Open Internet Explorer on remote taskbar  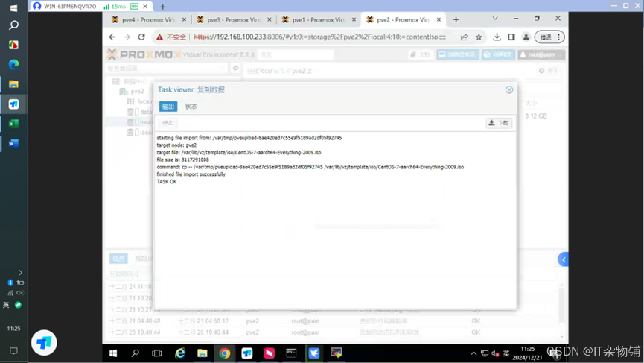click(180, 353)
